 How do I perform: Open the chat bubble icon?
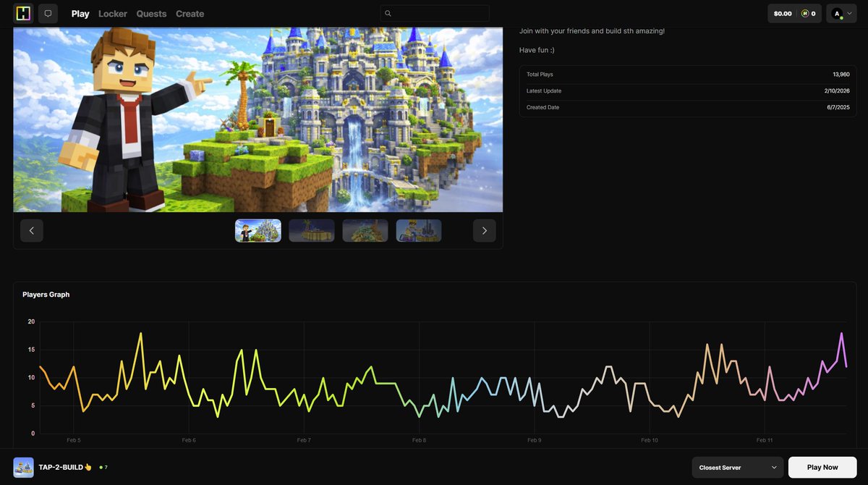click(x=48, y=13)
